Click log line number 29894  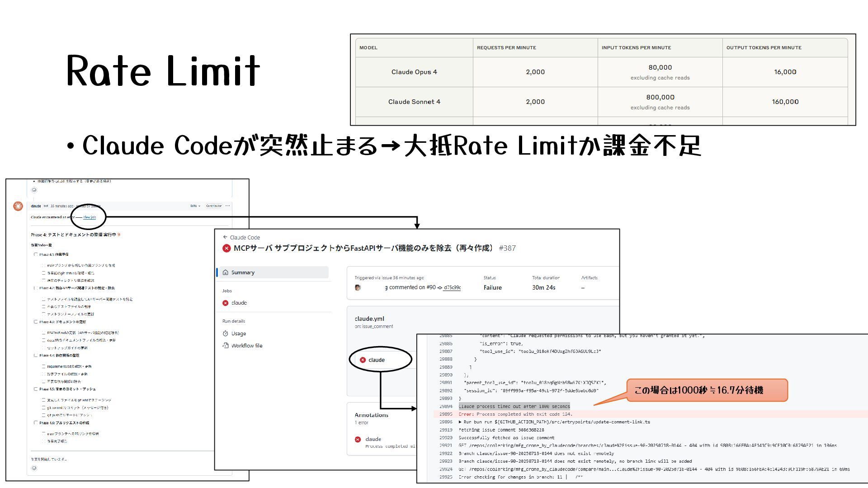[446, 406]
